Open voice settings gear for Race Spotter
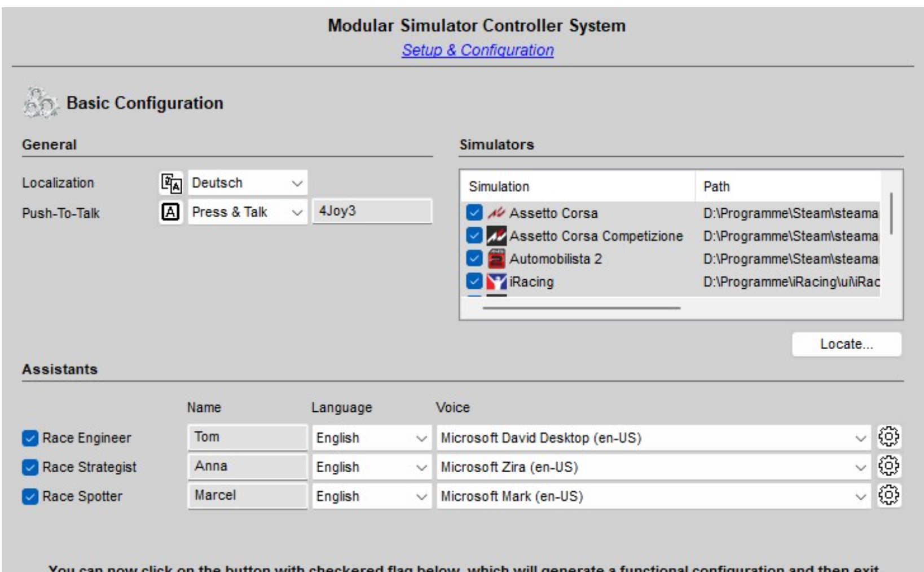Viewport: 924px width, 572px height. (888, 496)
